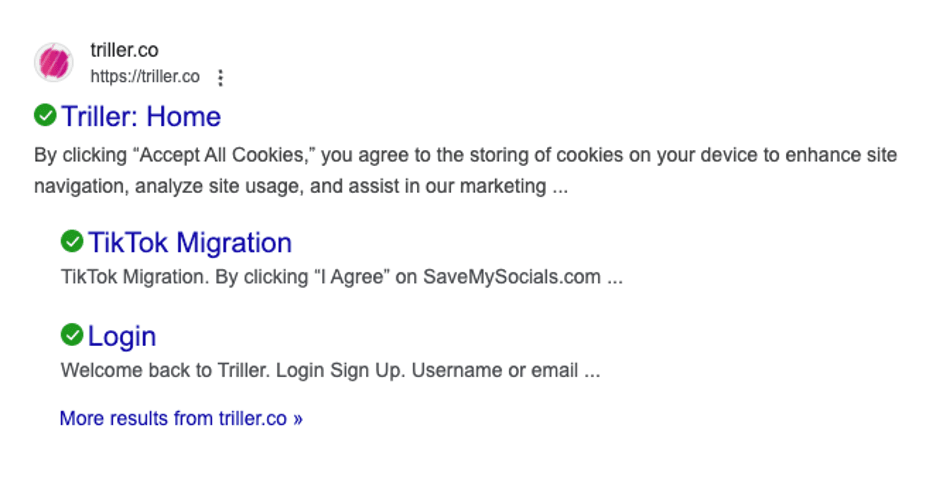Click the cookie description under Triller: Home
The width and height of the screenshot is (936, 480).
[465, 171]
